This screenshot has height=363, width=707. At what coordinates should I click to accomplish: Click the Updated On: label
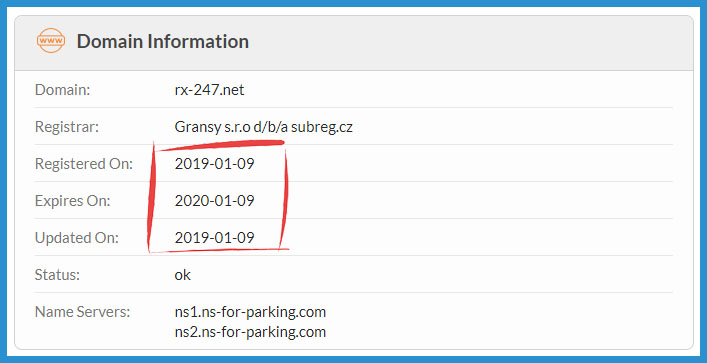click(x=77, y=238)
